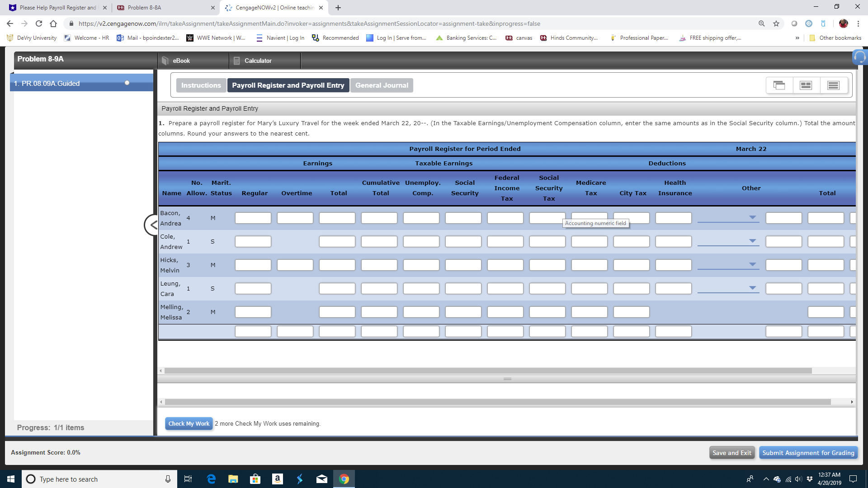
Task: Select the first window layout icon
Action: pos(779,85)
